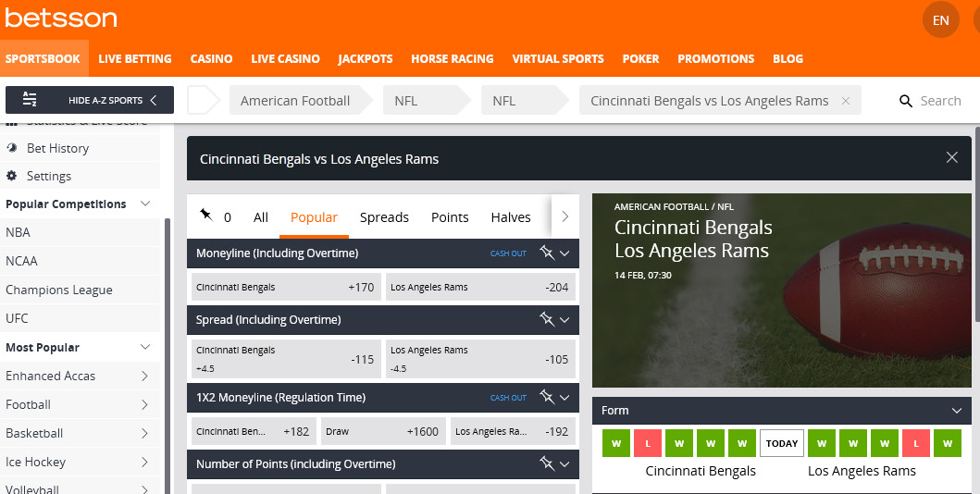Screen dimensions: 980x494
Task: Open the Halves tab
Action: coord(511,217)
